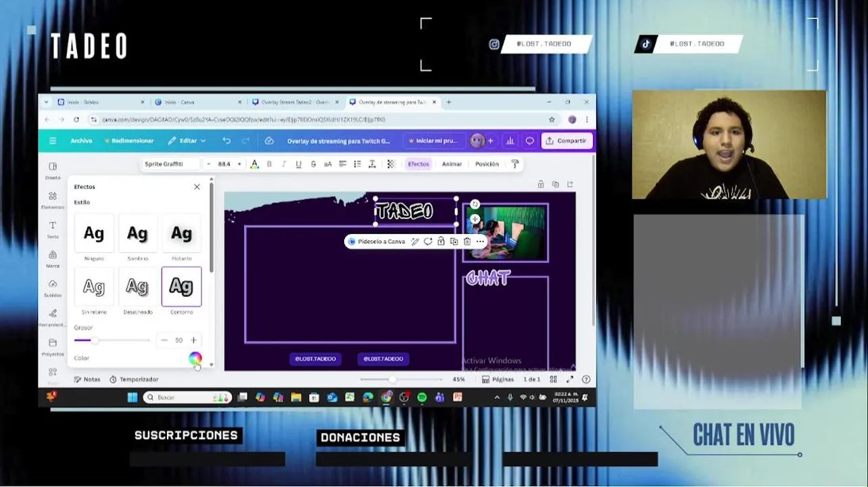Add a new page icon above the canvas
This screenshot has height=487, width=868.
571,184
